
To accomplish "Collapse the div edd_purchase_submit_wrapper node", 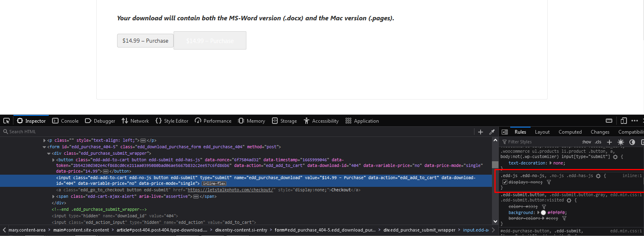I will point(49,153).
